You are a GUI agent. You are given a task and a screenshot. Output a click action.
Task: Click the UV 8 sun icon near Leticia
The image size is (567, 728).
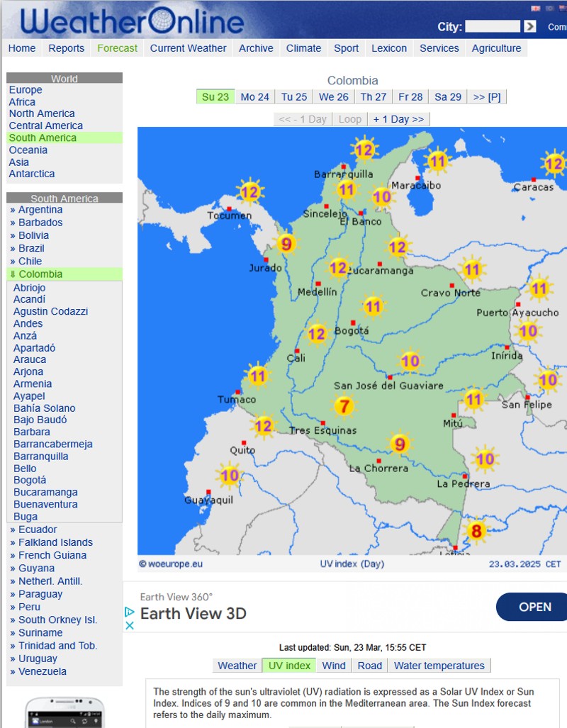point(476,531)
